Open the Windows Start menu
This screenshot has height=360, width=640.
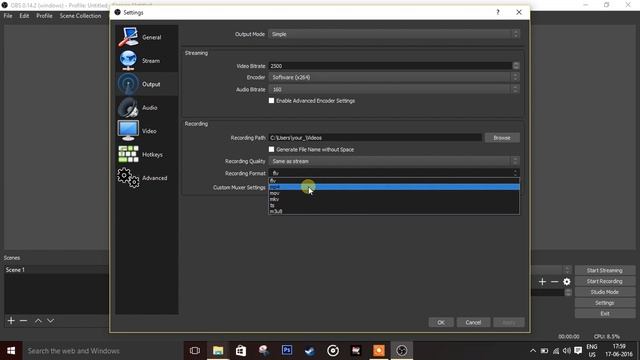point(11,351)
